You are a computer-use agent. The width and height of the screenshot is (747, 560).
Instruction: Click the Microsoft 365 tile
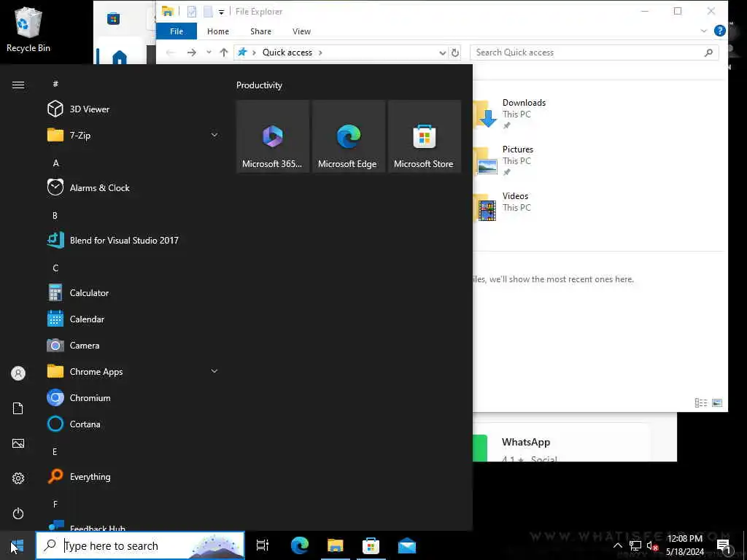tap(273, 136)
